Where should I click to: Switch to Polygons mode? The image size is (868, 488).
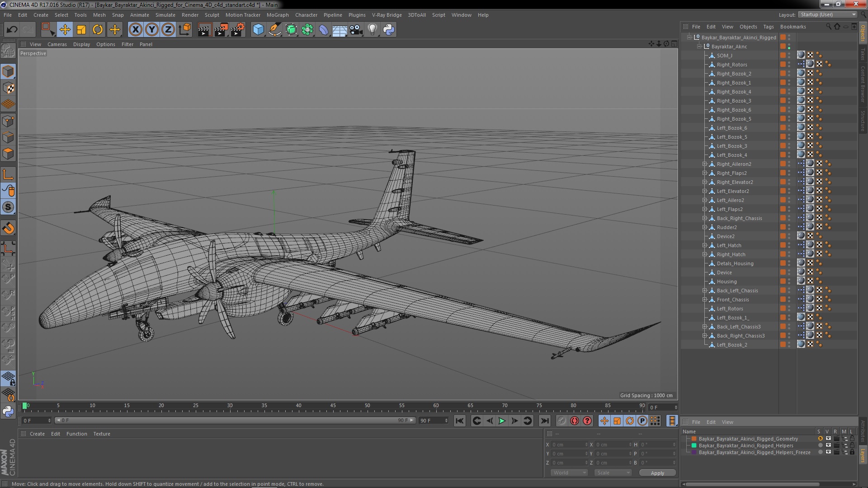(x=8, y=154)
